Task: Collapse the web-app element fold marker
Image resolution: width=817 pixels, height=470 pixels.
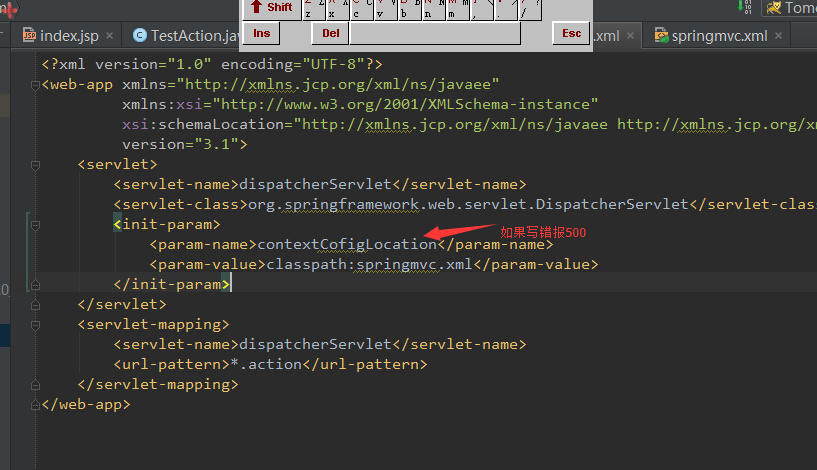Action: tap(35, 85)
